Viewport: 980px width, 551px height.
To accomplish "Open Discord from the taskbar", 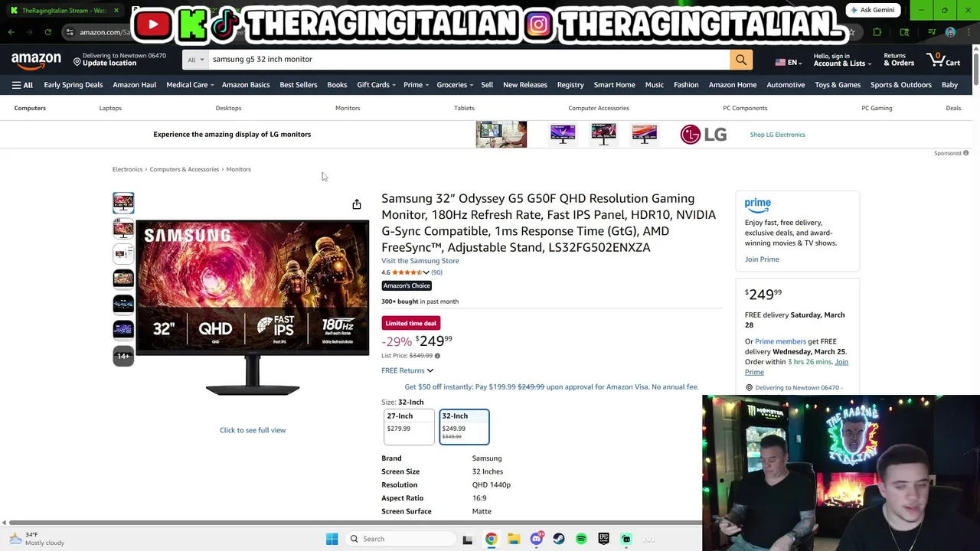I will [537, 539].
